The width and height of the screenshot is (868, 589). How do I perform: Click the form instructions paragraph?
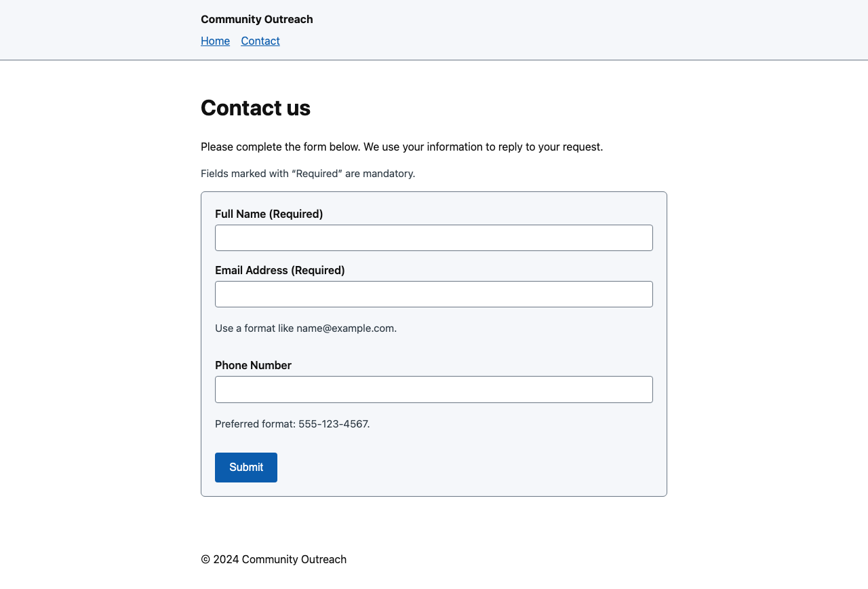(401, 147)
